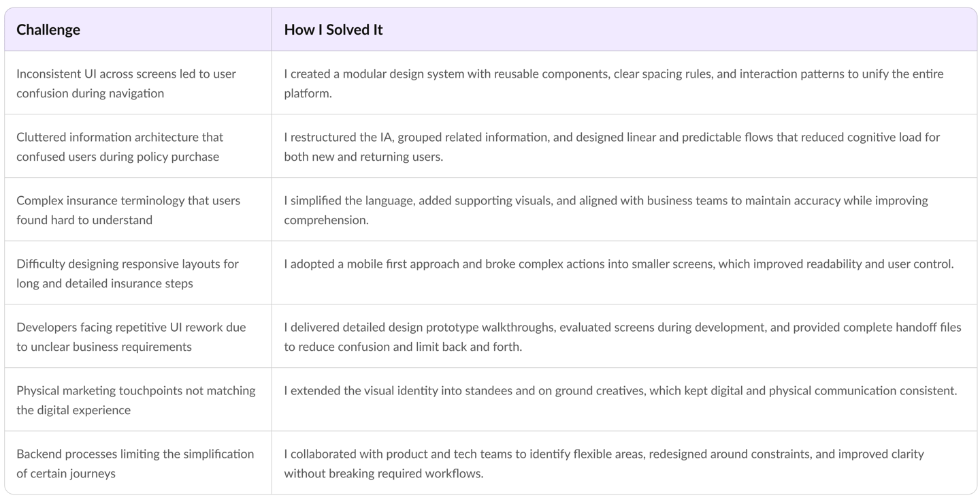Select the "Inconsistent UI across screens" challenge cell

(x=127, y=74)
